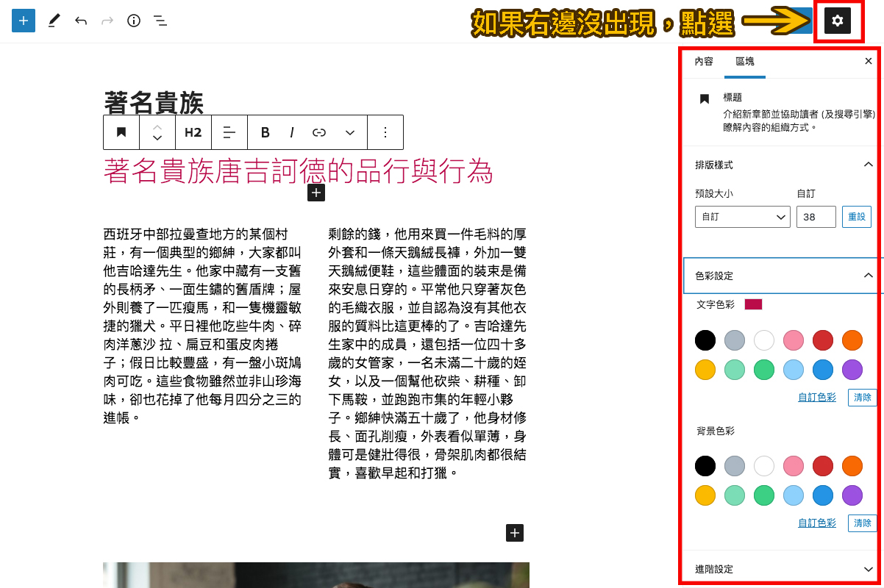Screen dimensions: 884x588
Task: Open the editor settings gear icon
Action: click(838, 20)
